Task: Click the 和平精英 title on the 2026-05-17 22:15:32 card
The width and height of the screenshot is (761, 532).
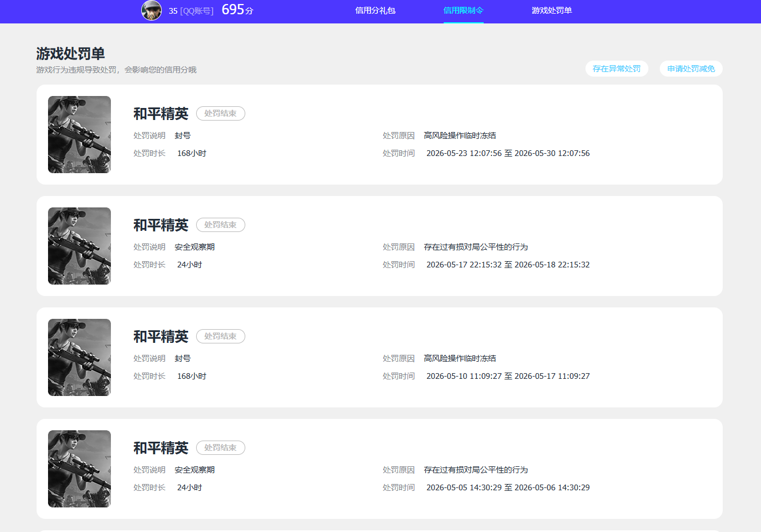Action: point(161,225)
